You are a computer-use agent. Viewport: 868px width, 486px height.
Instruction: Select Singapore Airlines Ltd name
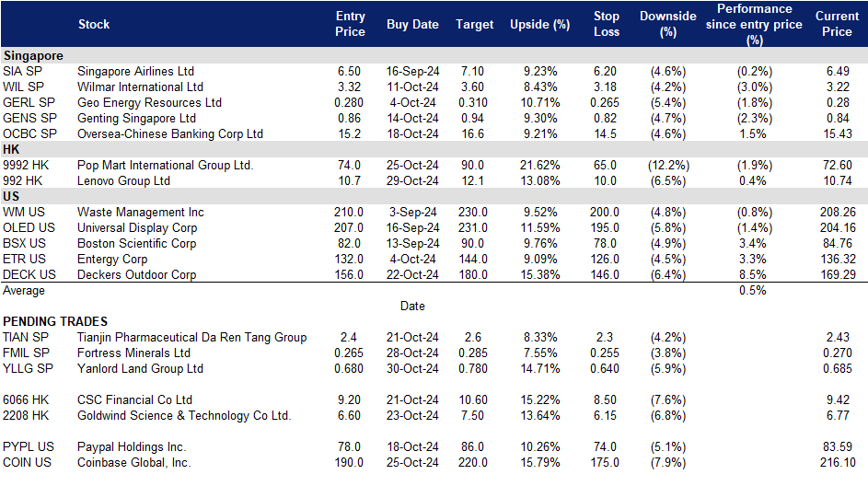pos(135,72)
